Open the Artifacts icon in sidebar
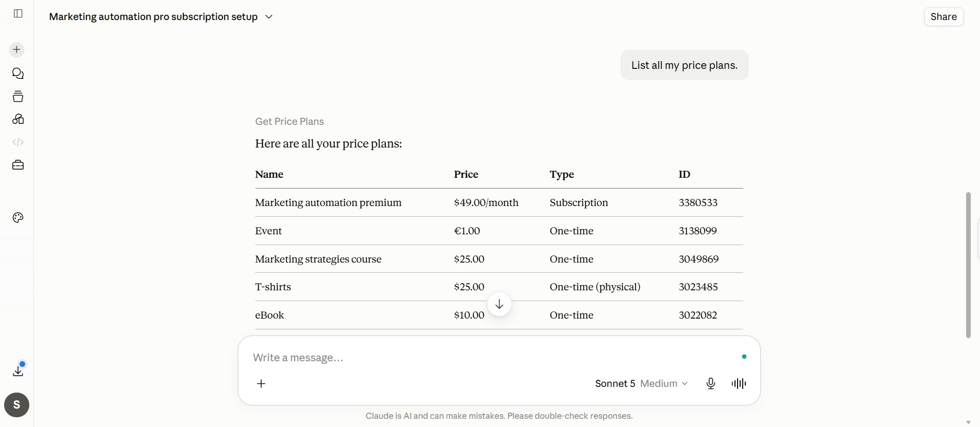The image size is (980, 427). 18,119
